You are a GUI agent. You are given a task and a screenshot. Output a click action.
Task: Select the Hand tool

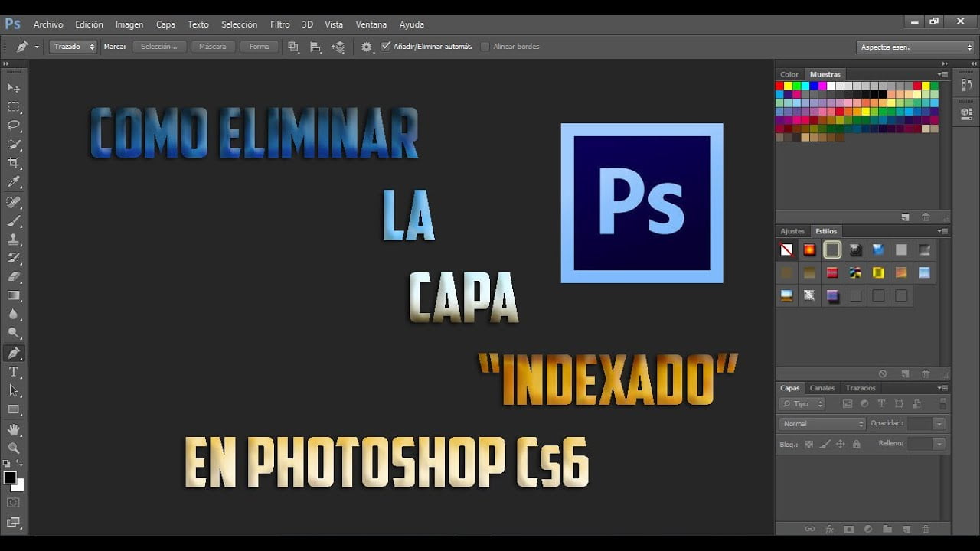pos(14,429)
